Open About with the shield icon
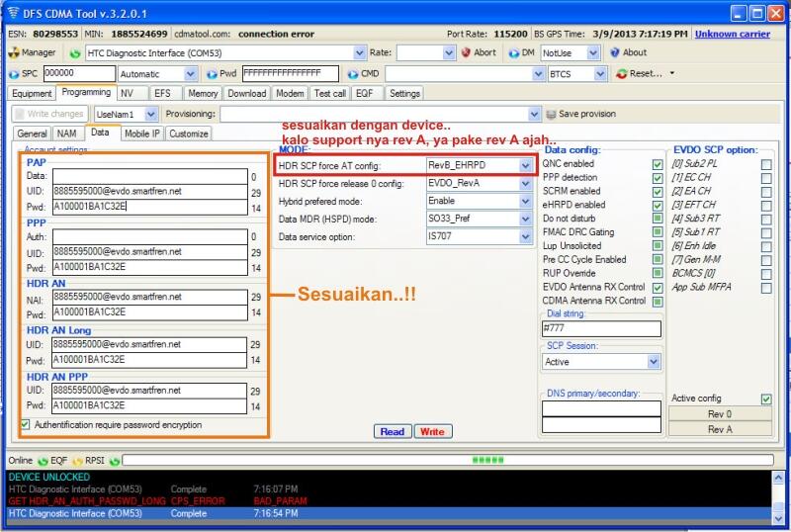This screenshot has height=532, width=791. tap(628, 52)
